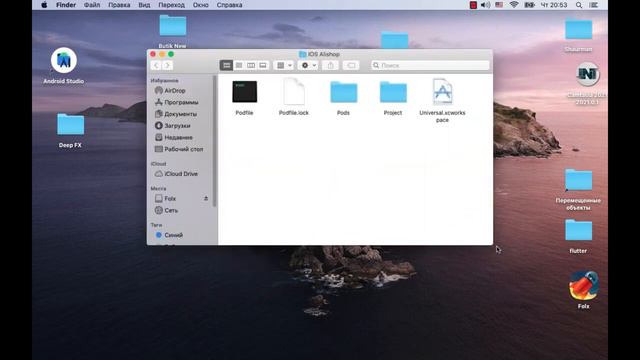Open Notification Center icon
640x360 pixels.
pos(594,5)
